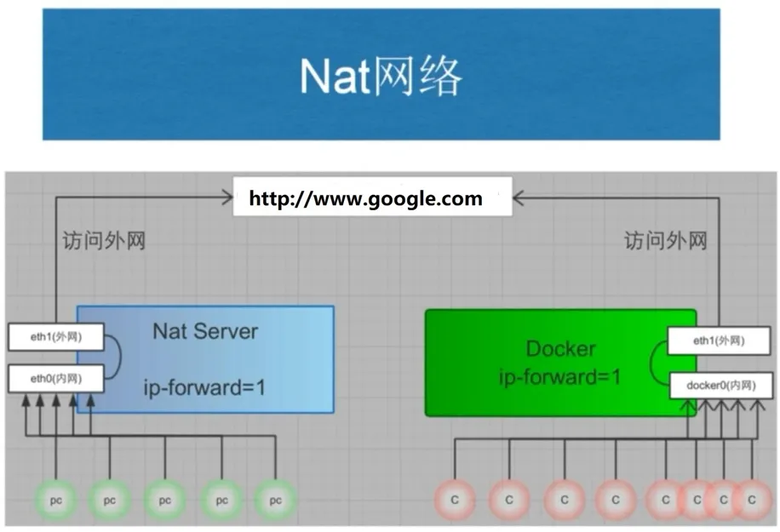
Task: Select the docker0(内网) bridge box
Action: coord(721,386)
